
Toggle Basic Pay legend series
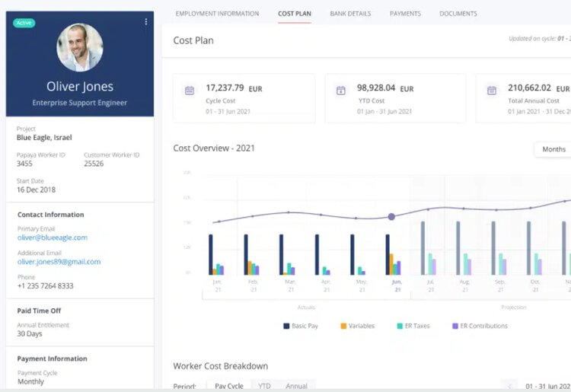click(x=303, y=326)
